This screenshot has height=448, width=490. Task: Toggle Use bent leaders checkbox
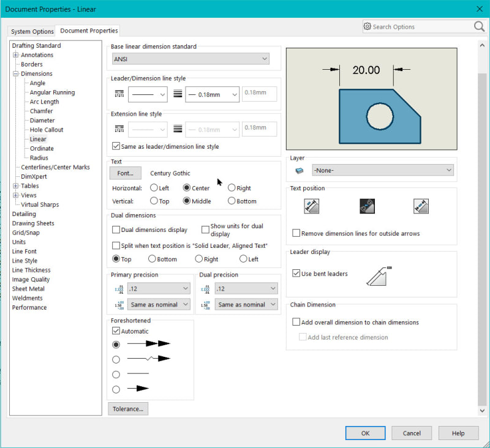click(296, 274)
